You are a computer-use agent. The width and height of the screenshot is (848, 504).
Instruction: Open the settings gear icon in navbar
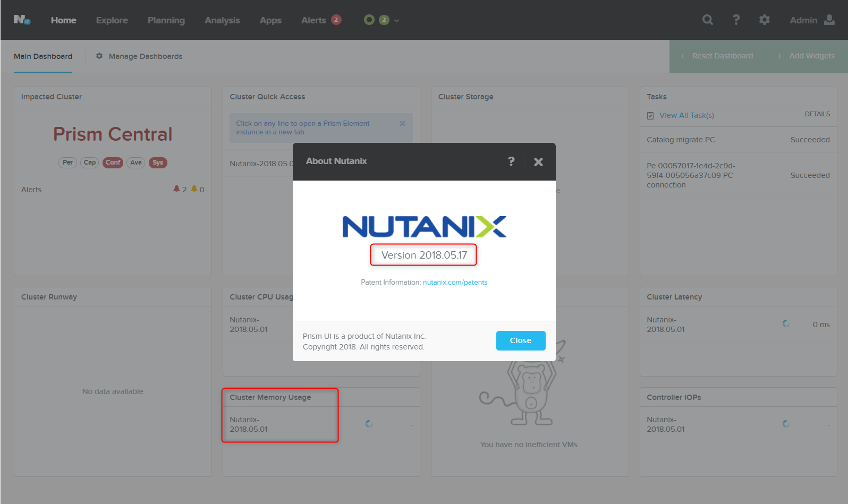pyautogui.click(x=764, y=20)
